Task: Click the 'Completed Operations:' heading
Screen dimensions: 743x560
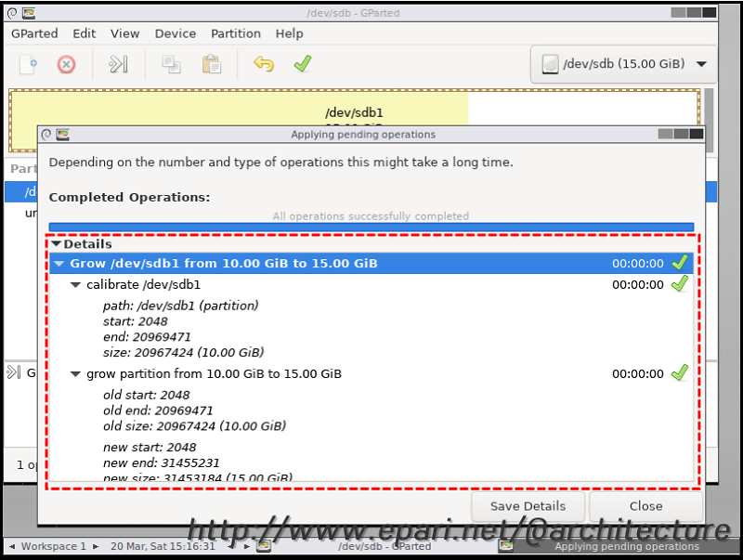Action: (x=129, y=197)
